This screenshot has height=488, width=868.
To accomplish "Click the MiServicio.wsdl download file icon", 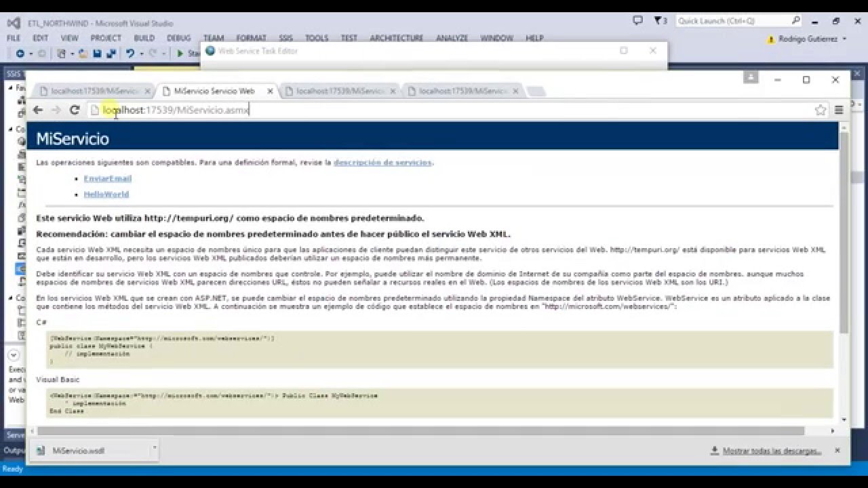I will click(41, 451).
